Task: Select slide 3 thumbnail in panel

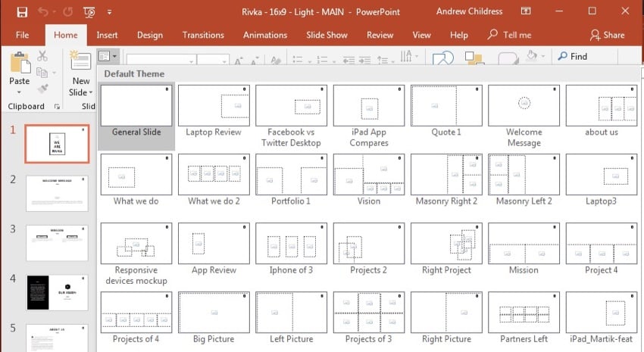Action: point(57,243)
